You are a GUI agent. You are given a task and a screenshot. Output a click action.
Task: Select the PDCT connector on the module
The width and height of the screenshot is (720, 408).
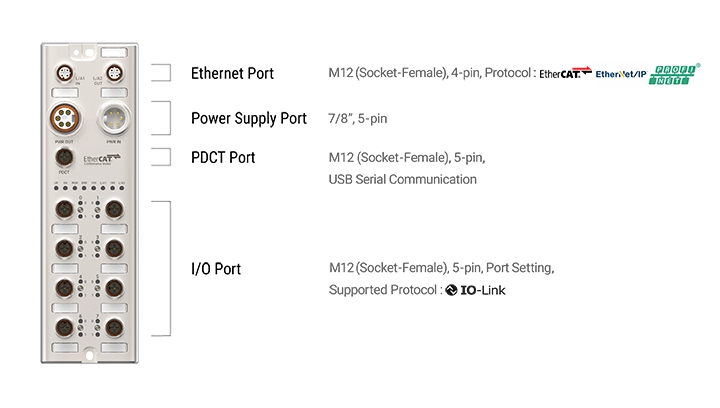pyautogui.click(x=64, y=158)
